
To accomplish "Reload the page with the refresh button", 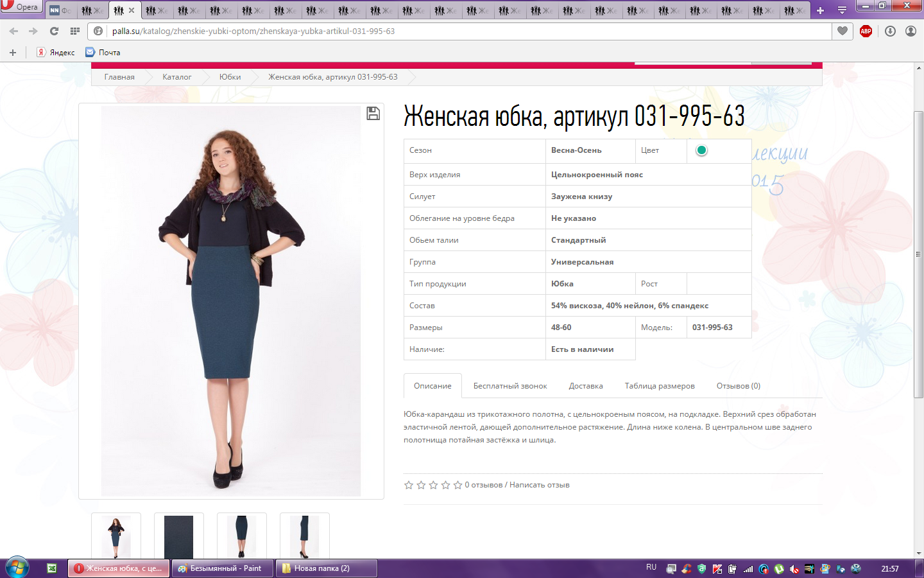I will [54, 31].
